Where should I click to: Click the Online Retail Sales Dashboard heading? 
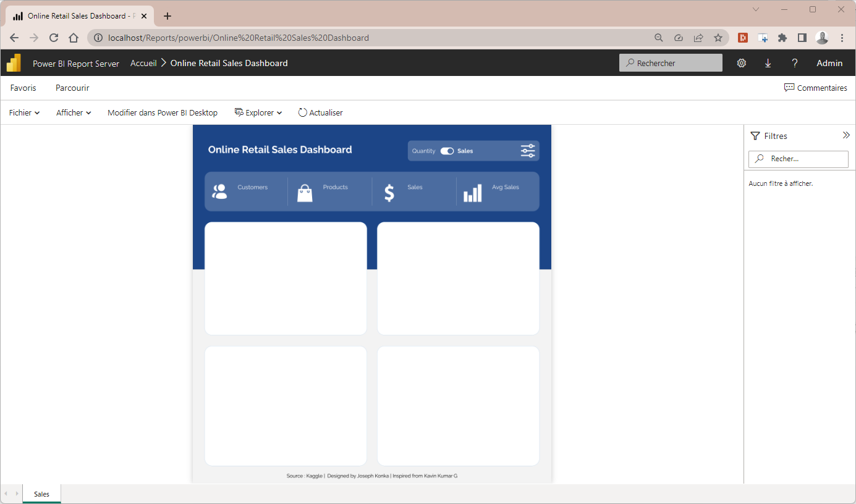(x=280, y=149)
